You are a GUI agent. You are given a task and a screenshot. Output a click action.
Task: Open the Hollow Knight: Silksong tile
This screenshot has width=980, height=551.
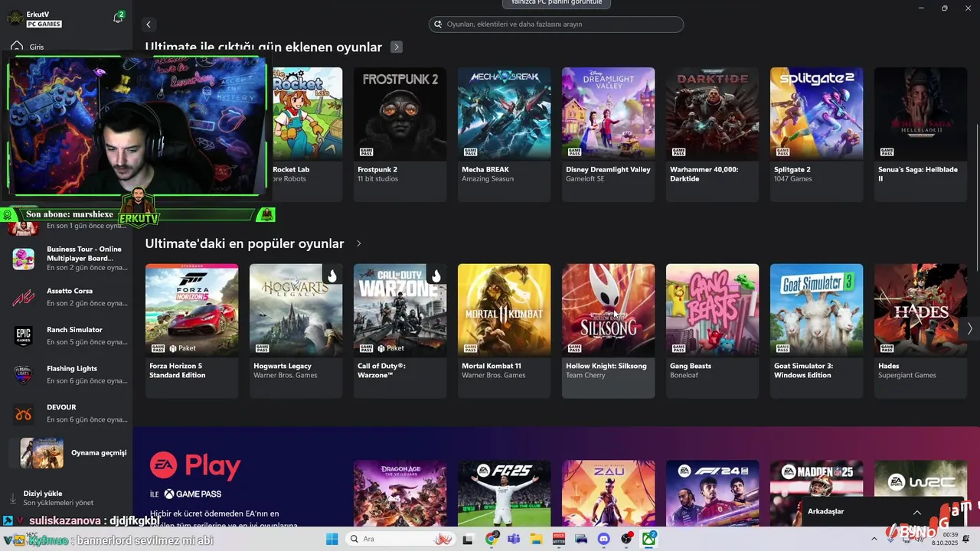click(608, 331)
